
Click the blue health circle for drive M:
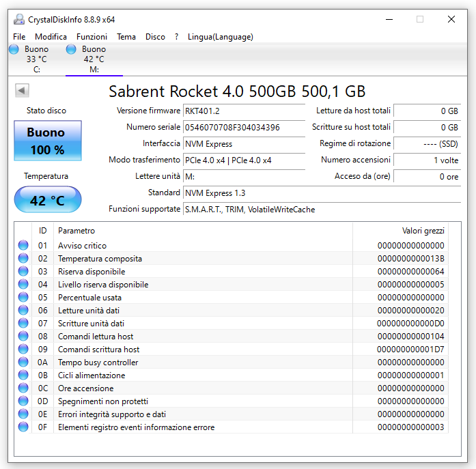pos(71,49)
